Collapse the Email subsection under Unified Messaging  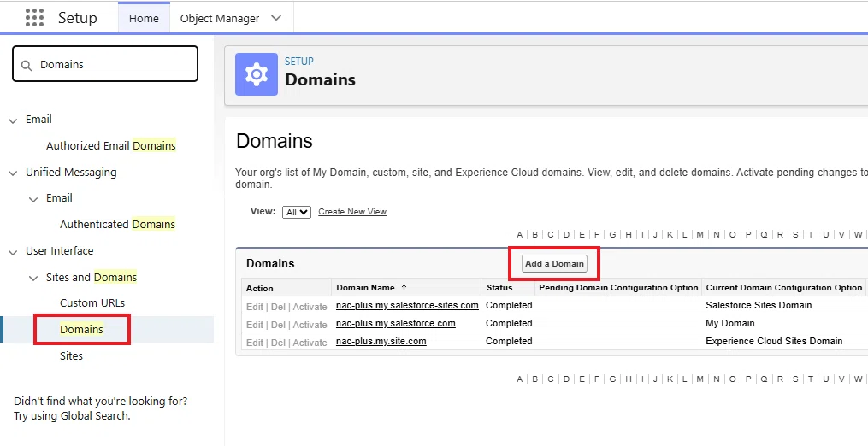pyautogui.click(x=33, y=199)
